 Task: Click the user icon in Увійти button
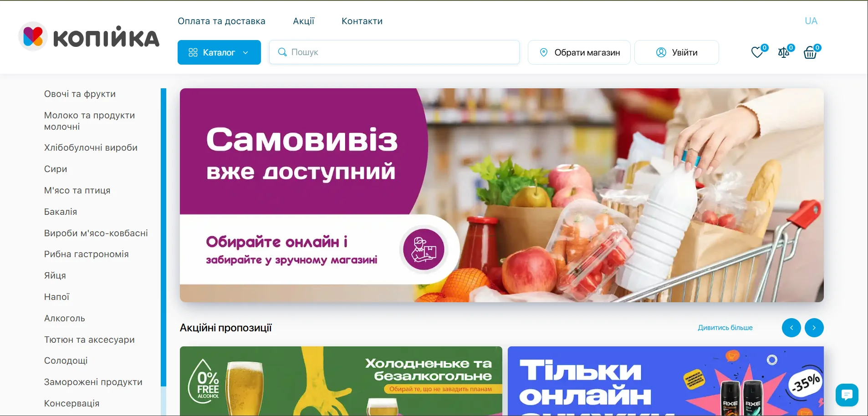[x=661, y=52]
